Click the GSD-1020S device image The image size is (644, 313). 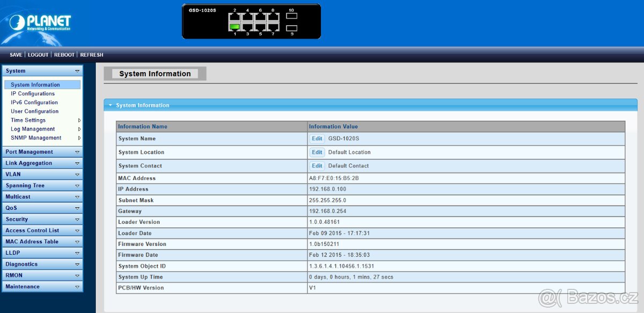click(252, 21)
